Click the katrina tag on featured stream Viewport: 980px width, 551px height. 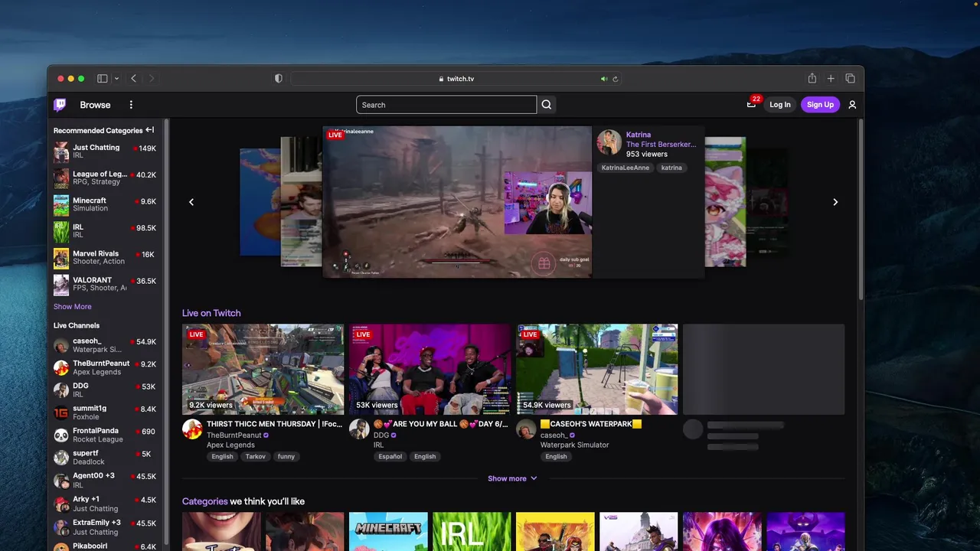(x=671, y=168)
